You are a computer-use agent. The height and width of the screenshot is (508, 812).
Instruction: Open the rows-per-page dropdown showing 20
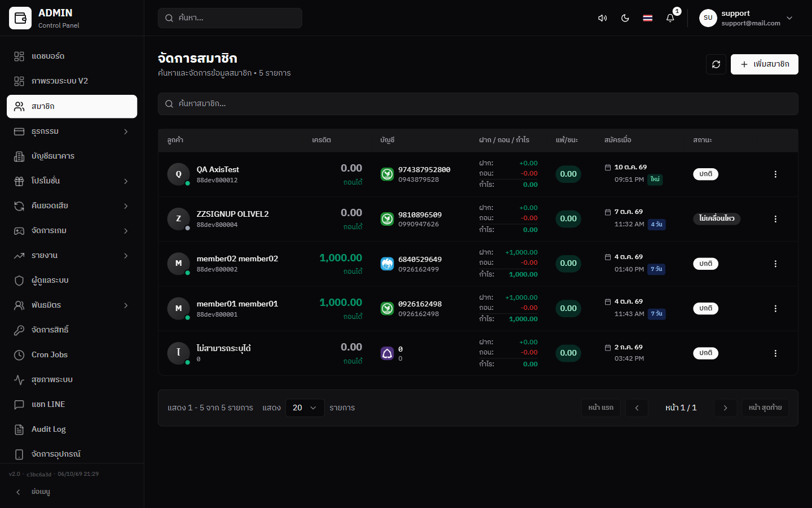(305, 408)
